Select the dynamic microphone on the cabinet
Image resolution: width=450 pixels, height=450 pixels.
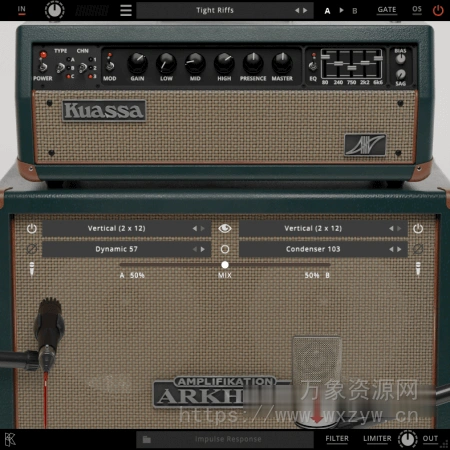48,335
